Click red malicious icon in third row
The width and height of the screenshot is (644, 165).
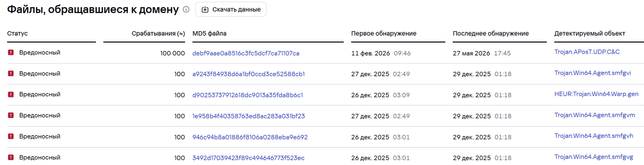pos(11,94)
